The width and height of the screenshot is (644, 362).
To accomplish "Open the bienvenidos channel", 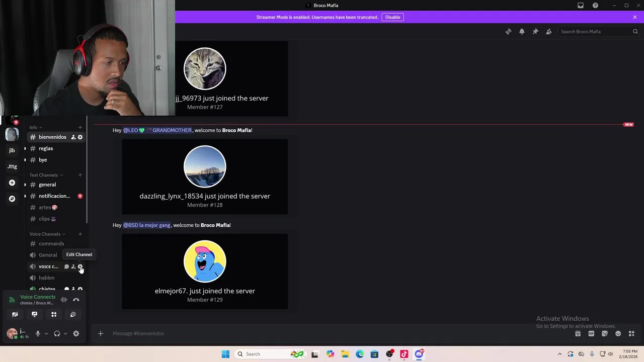I will pyautogui.click(x=52, y=137).
